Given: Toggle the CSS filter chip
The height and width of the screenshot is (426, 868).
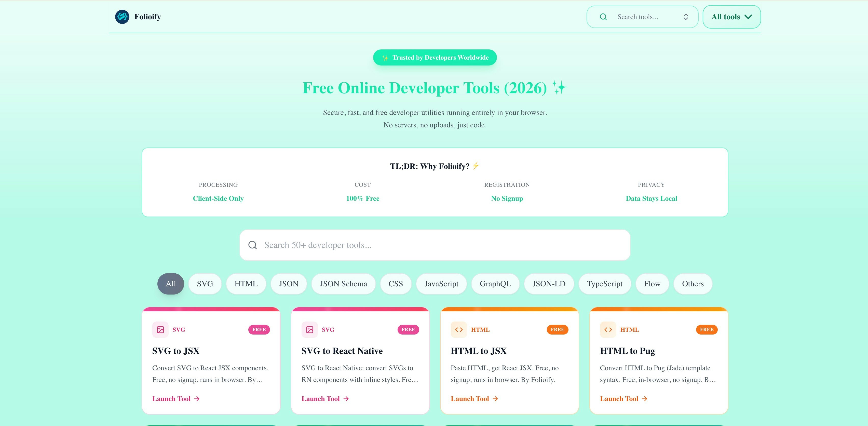Looking at the screenshot, I should coord(396,284).
